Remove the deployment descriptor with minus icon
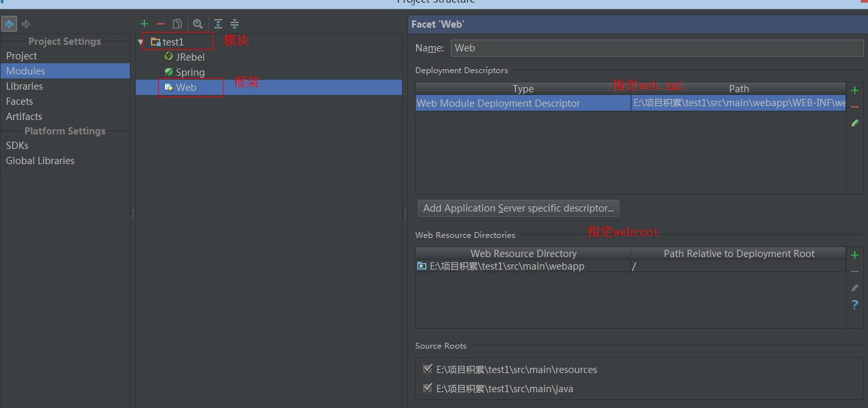Viewport: 868px width, 408px height. 855,107
